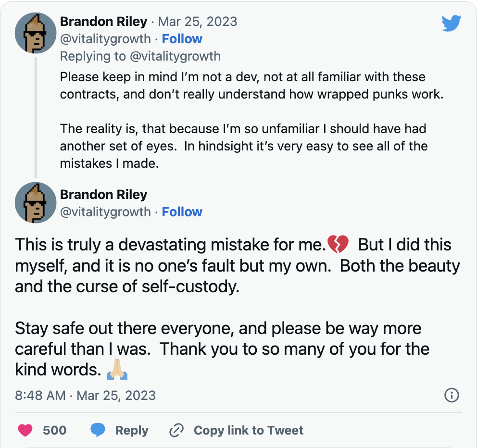Open the avatar on the main tweet
477x448 pixels.
[x=36, y=203]
